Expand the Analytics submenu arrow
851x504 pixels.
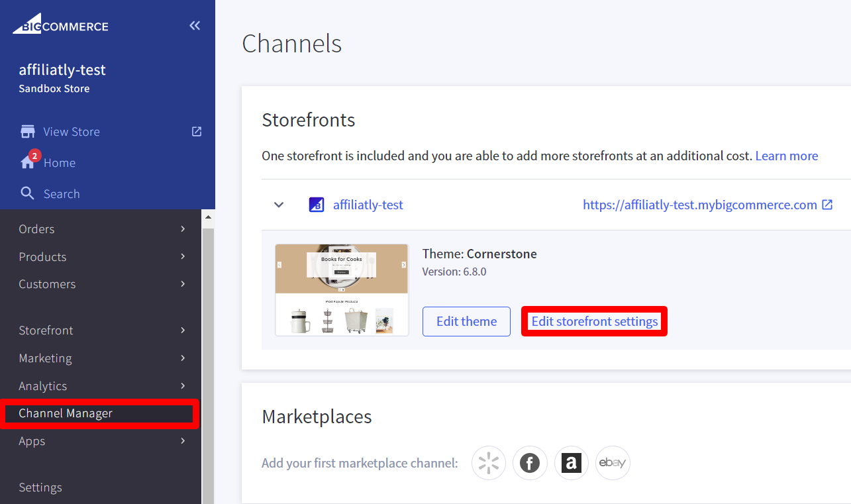[183, 385]
